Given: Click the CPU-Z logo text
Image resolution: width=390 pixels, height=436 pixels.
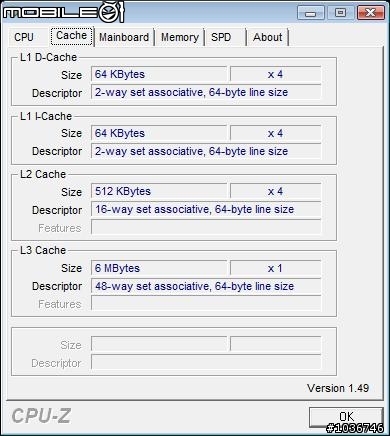Looking at the screenshot, I should pyautogui.click(x=41, y=416).
